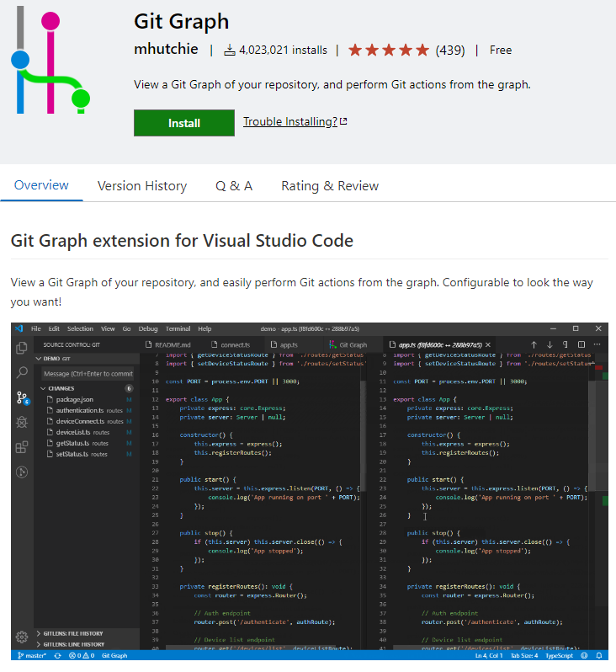This screenshot has height=672, width=616.
Task: Open the Source Control icon in activity bar
Action: [x=22, y=398]
